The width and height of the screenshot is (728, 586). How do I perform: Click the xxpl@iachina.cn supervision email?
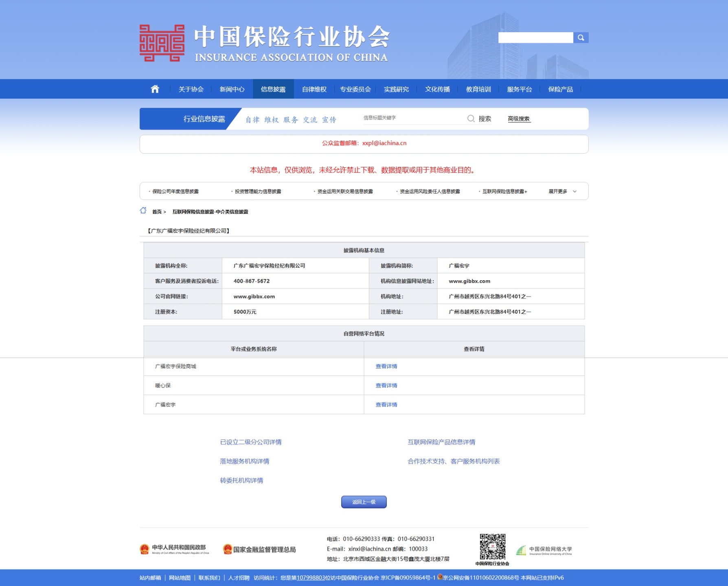tap(384, 143)
